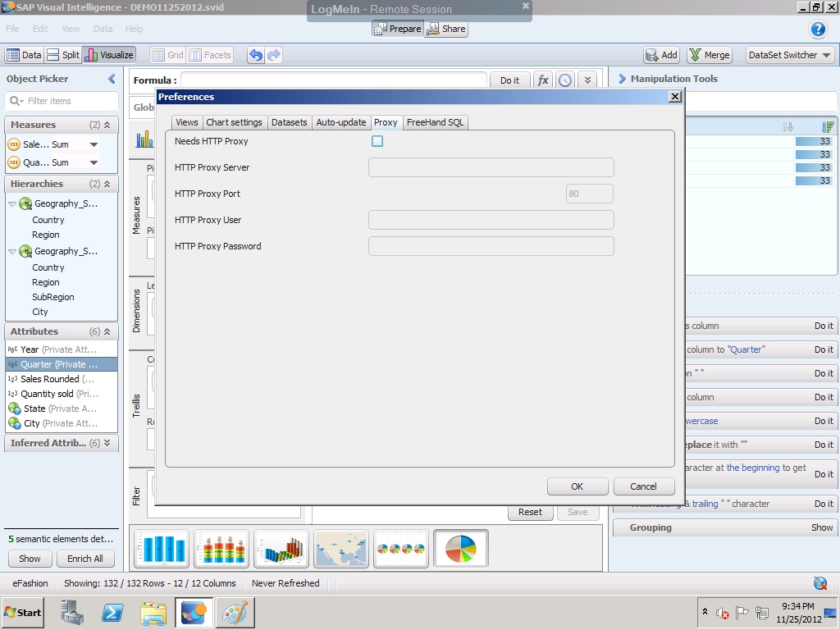Confirm Preferences with OK

click(x=577, y=486)
